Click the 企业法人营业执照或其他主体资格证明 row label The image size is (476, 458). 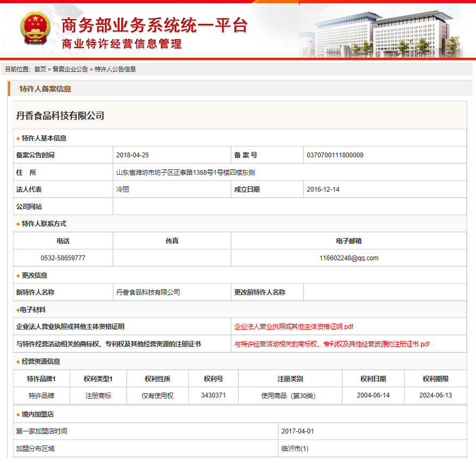click(x=70, y=327)
